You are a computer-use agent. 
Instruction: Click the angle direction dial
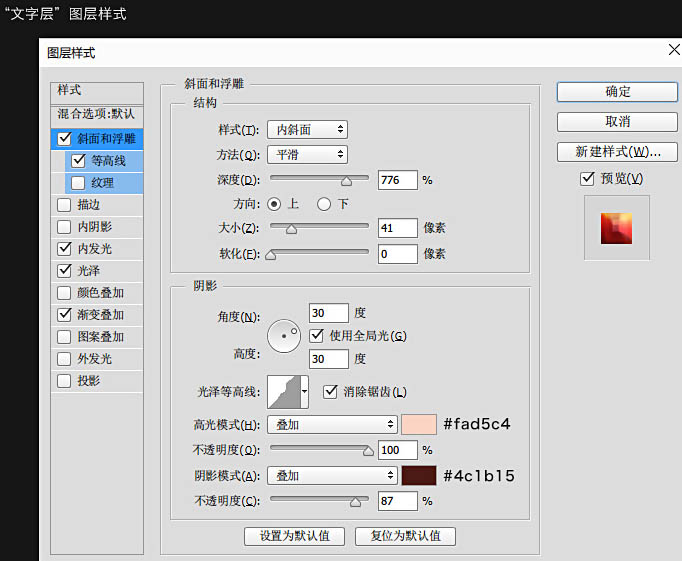click(x=284, y=336)
